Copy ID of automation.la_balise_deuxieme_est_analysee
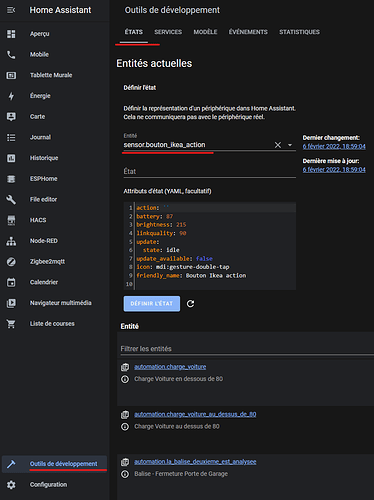 click(x=125, y=462)
